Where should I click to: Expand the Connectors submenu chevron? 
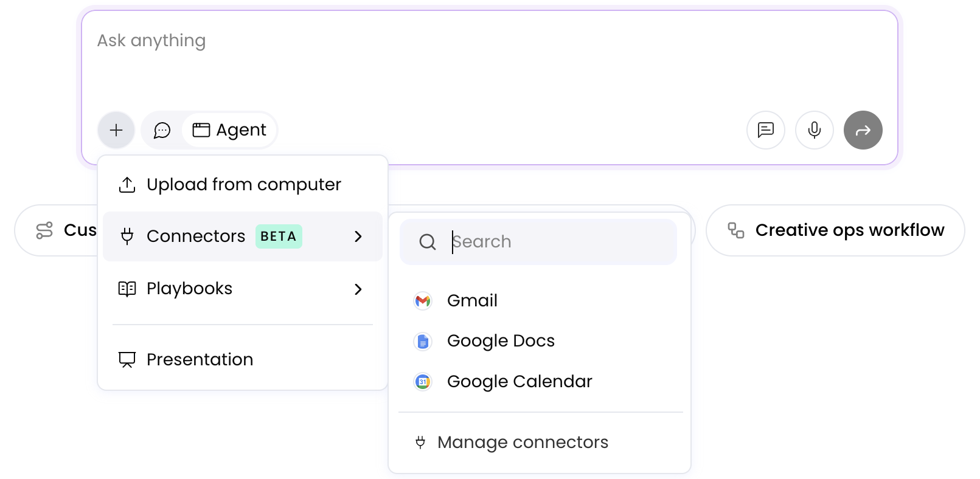pos(358,236)
